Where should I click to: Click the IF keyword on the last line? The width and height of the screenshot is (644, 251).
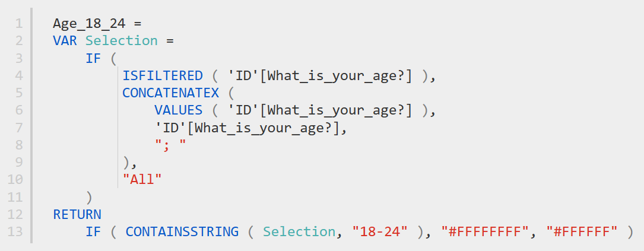pos(93,231)
